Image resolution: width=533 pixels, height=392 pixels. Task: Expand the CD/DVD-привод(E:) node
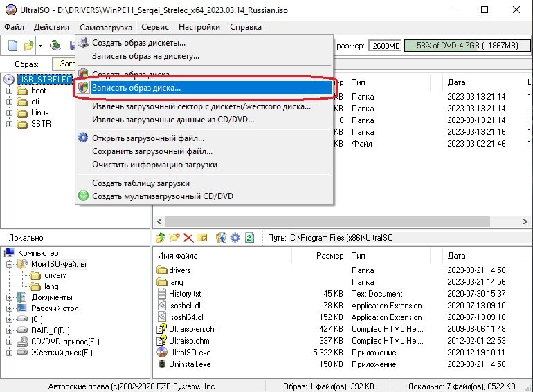(9, 342)
